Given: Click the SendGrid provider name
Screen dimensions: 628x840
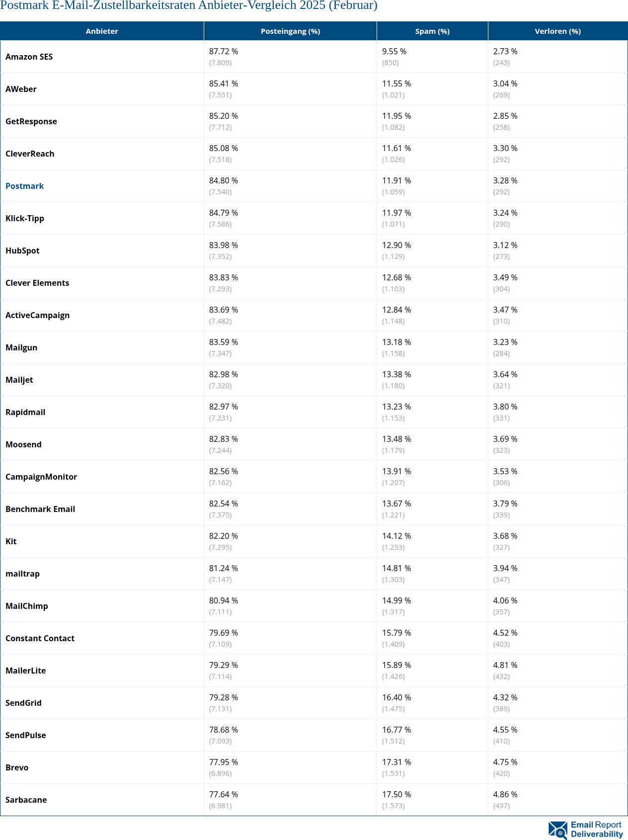Looking at the screenshot, I should click(x=23, y=703).
